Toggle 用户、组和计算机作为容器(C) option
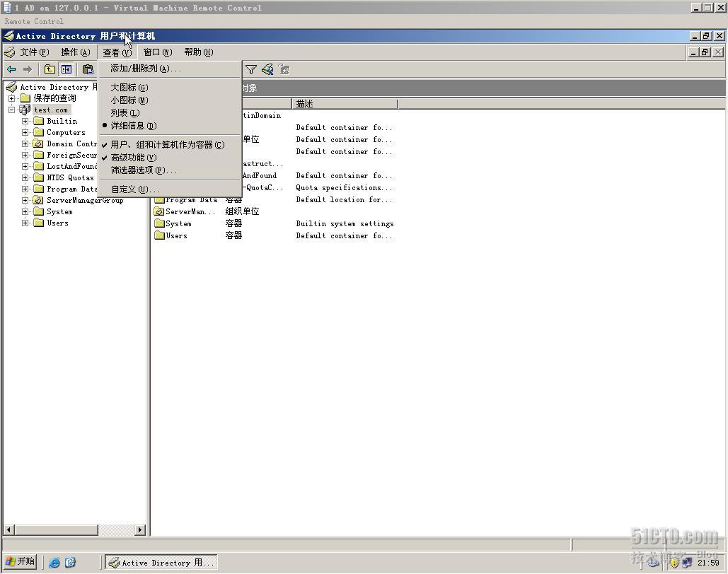The width and height of the screenshot is (728, 574). 170,145
